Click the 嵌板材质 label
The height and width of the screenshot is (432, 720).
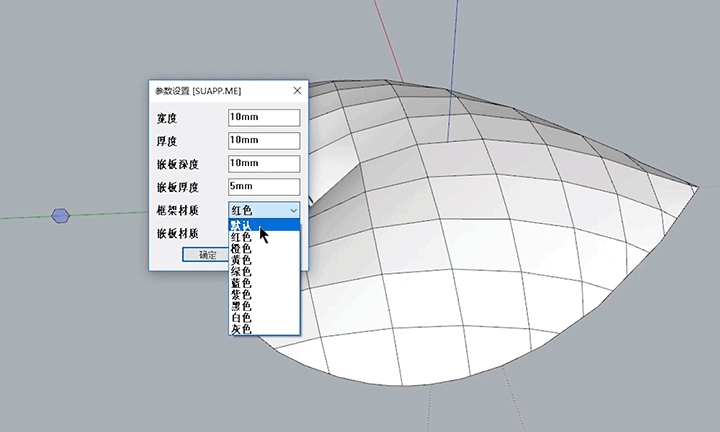[178, 234]
